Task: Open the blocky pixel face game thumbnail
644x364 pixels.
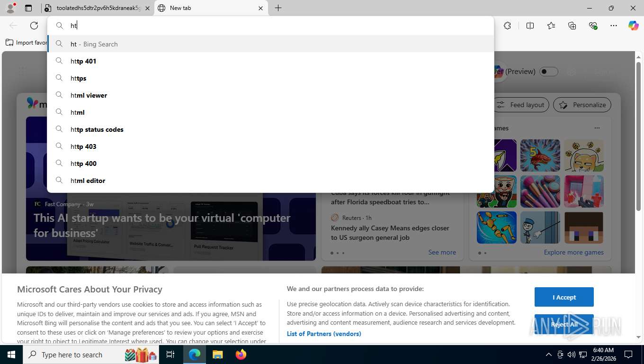Action: 584,227
